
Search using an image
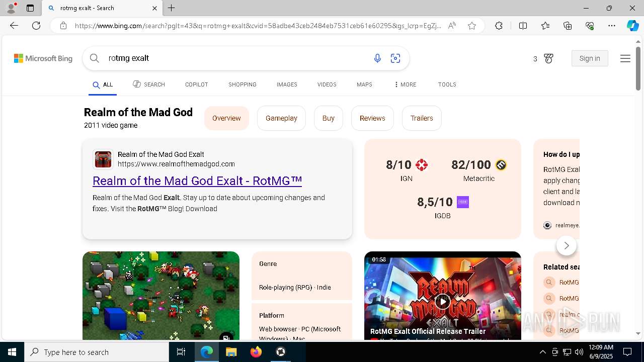[395, 58]
